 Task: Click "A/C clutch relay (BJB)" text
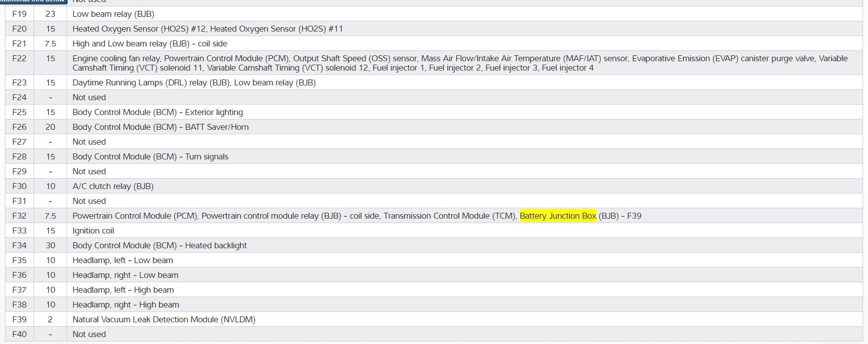click(x=113, y=186)
